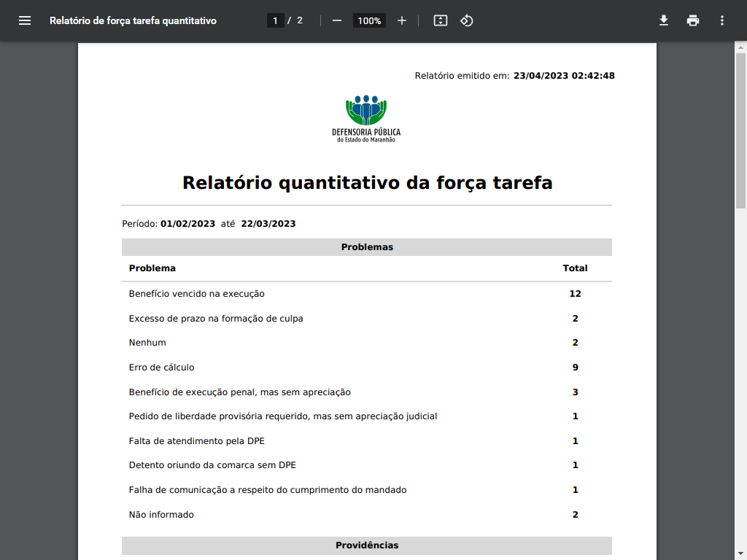Viewport: 747px width, 560px height.
Task: Click the period end date 22/03/2023
Action: click(x=268, y=224)
